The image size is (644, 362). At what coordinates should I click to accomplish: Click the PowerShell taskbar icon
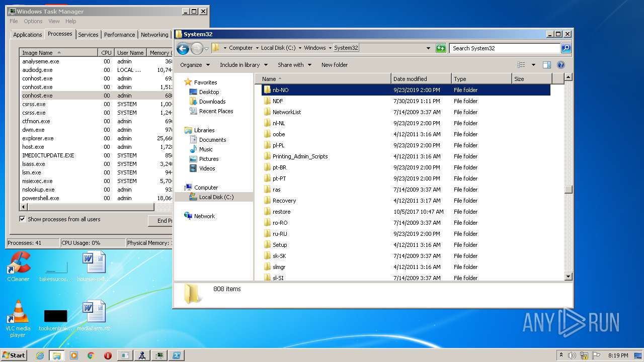(177, 355)
